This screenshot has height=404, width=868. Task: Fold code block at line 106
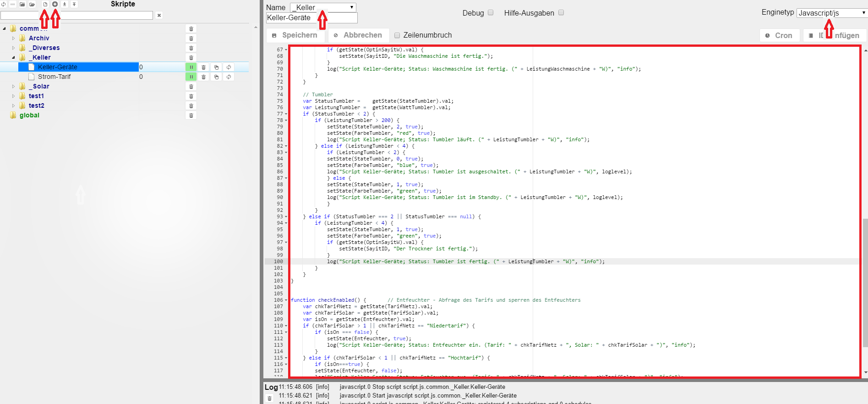point(286,300)
